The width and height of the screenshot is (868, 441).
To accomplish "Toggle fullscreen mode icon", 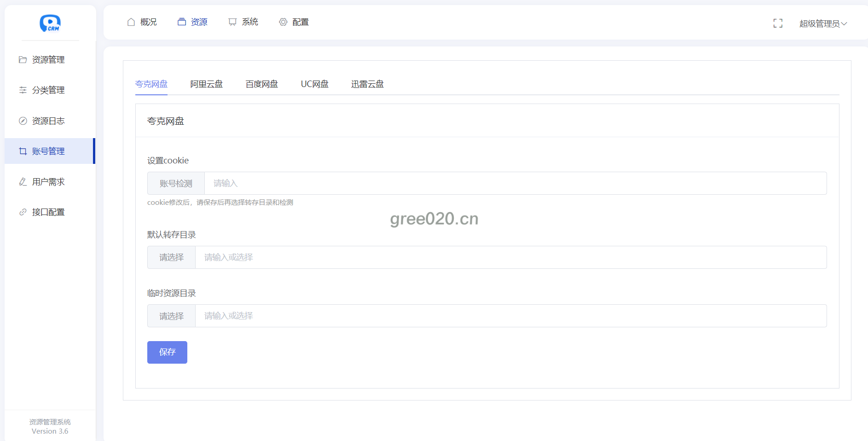I will tap(778, 23).
